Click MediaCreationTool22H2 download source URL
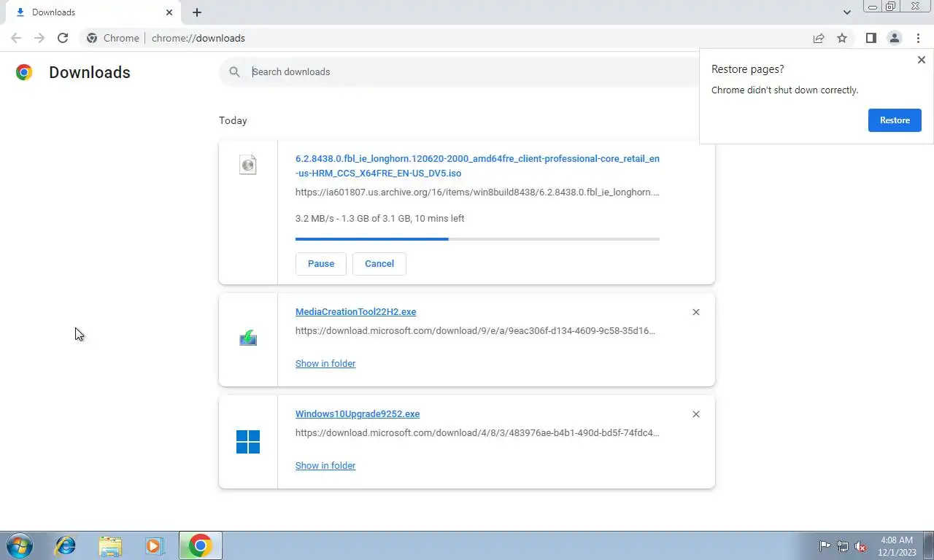This screenshot has height=560, width=934. pos(475,330)
